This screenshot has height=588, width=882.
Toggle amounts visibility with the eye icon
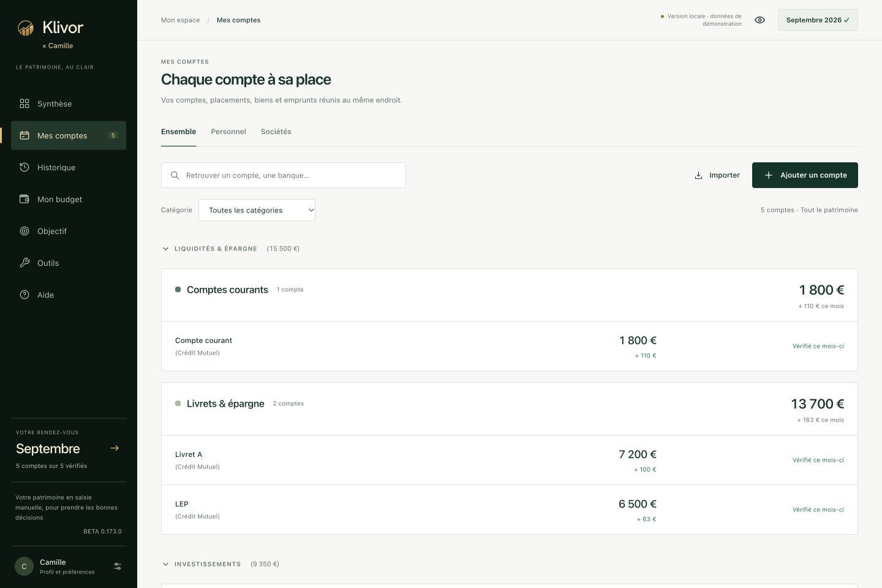pyautogui.click(x=759, y=20)
